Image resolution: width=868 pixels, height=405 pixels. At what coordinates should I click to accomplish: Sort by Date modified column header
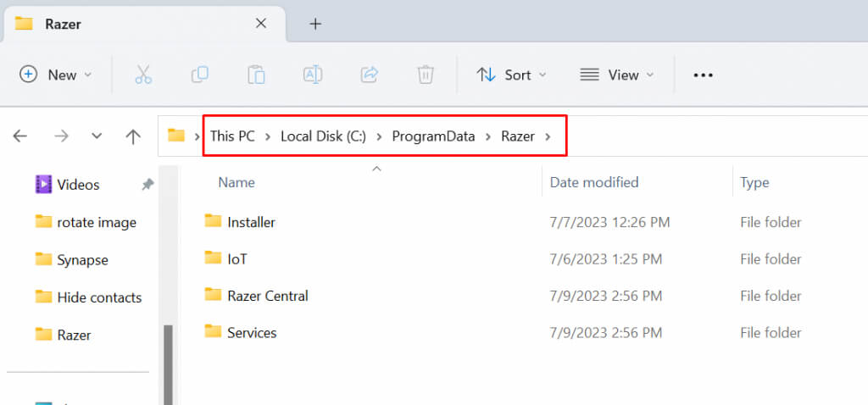coord(594,182)
